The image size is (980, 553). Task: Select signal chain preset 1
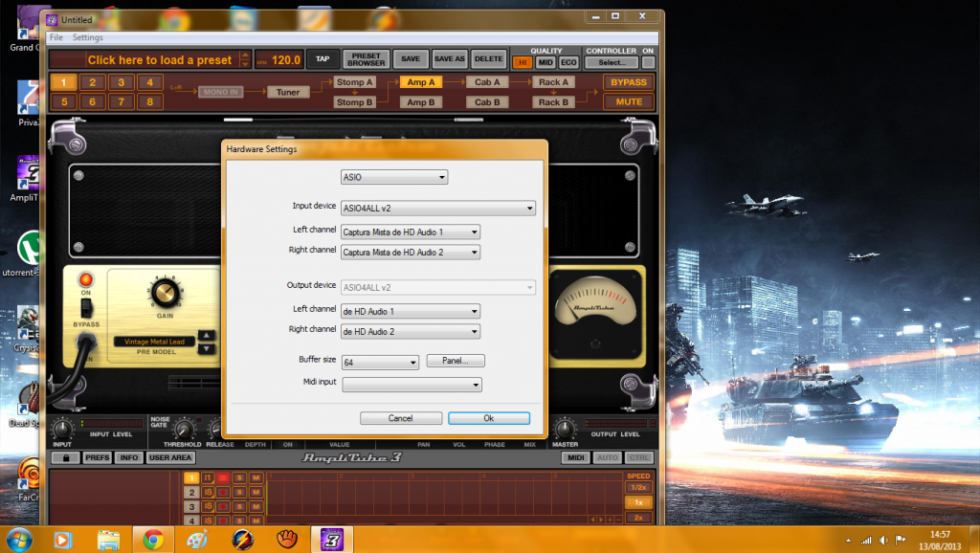pos(64,82)
